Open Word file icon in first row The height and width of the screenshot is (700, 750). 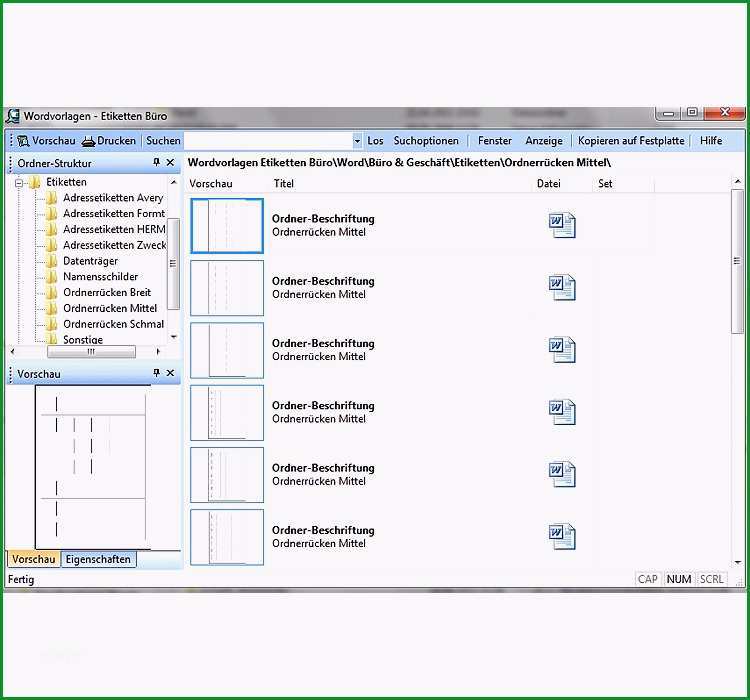pos(562,225)
